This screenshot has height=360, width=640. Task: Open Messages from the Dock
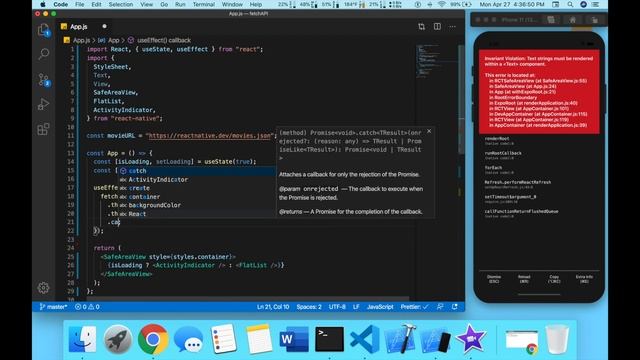click(x=188, y=339)
